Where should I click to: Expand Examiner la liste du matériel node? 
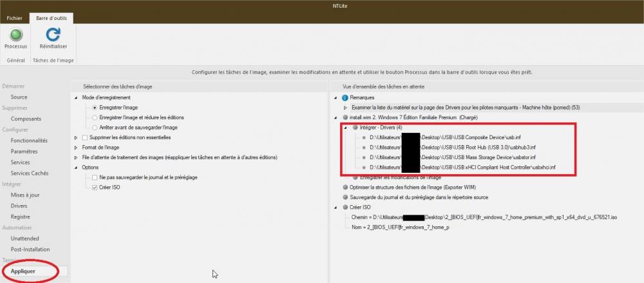(x=345, y=108)
